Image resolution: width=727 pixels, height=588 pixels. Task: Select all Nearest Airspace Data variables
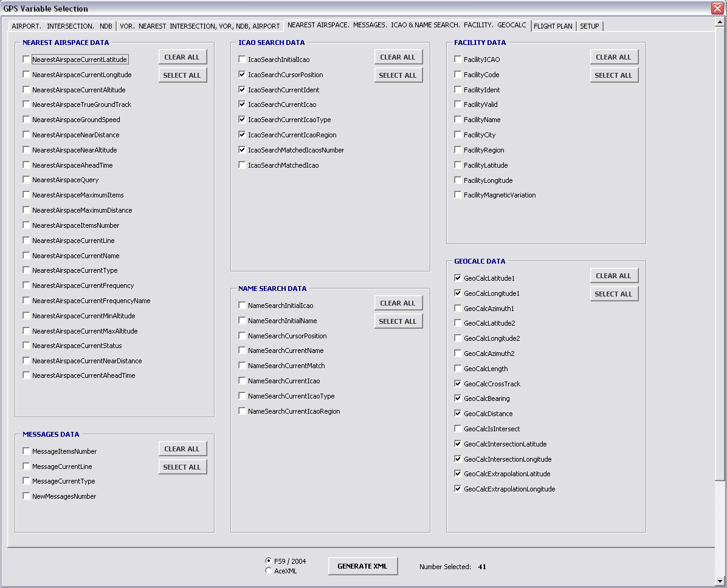182,75
